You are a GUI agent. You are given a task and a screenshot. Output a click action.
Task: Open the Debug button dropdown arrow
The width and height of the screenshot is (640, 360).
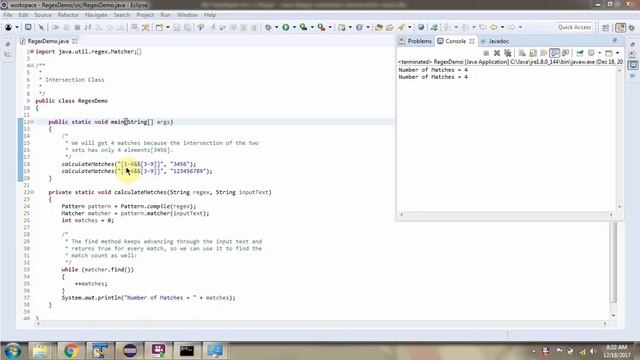(x=276, y=27)
